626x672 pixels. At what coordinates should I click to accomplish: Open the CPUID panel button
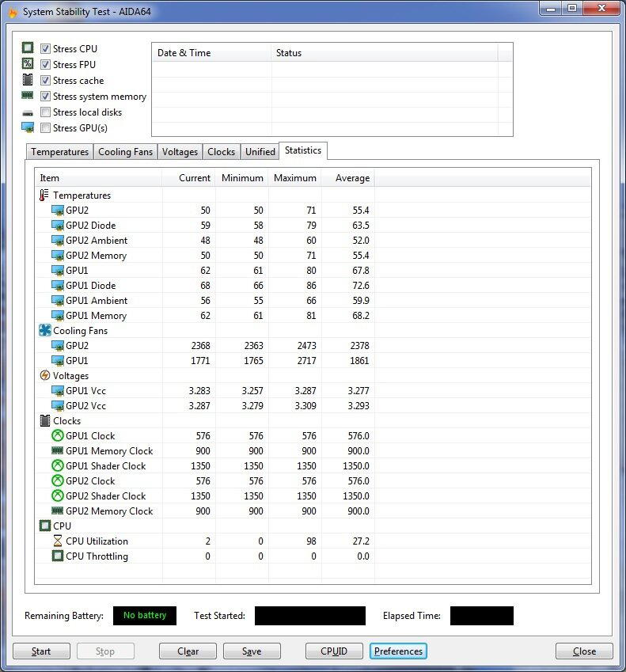(x=334, y=651)
